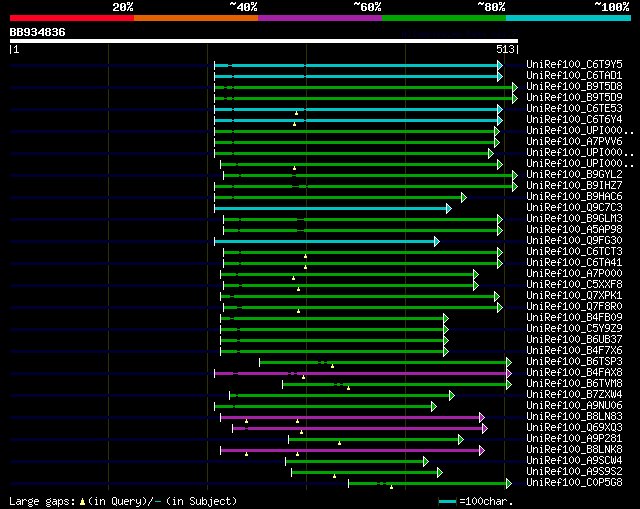Screen dimensions: 640x509
Task: Select the UniRef100_C6TCT3 label
Action: point(574,251)
